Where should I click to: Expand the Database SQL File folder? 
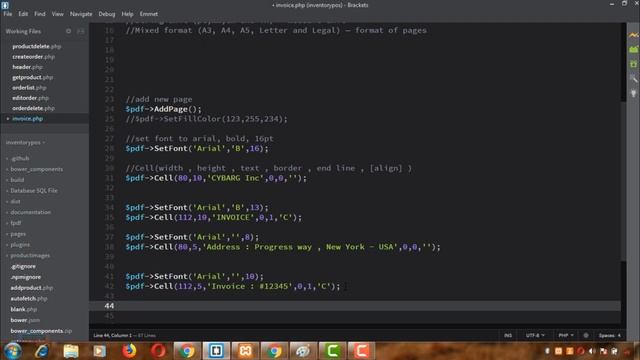(x=34, y=191)
